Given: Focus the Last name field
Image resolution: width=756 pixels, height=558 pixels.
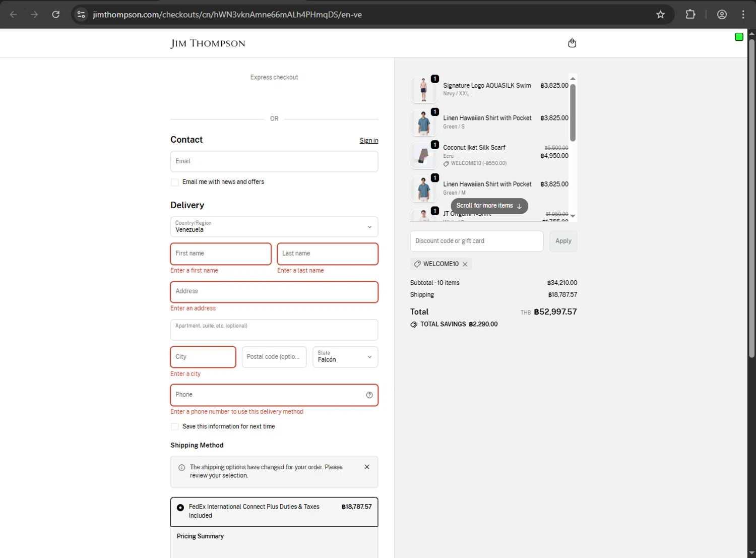Looking at the screenshot, I should (x=328, y=254).
